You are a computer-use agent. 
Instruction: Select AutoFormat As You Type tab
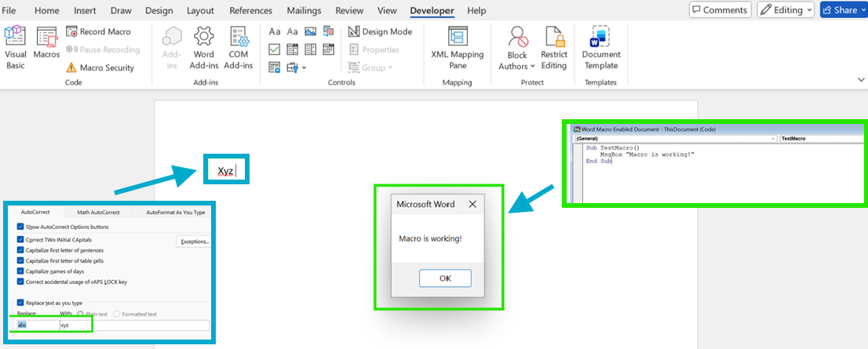(176, 212)
